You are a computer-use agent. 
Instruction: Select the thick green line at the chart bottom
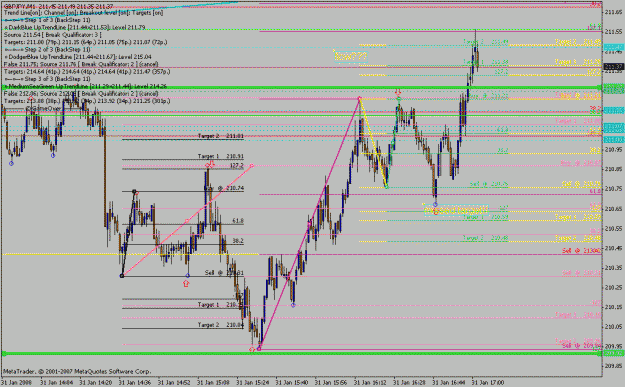click(x=302, y=354)
